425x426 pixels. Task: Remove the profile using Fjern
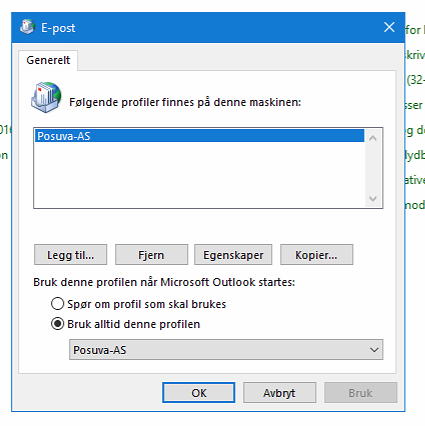click(x=151, y=255)
